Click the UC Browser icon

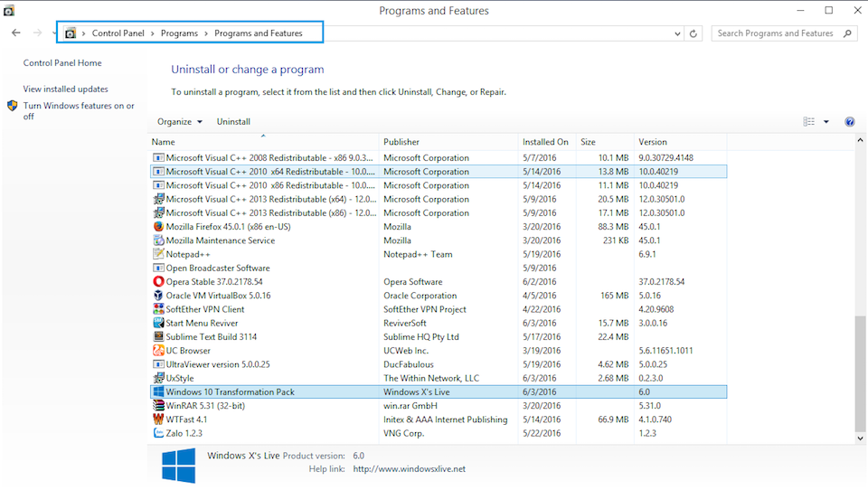158,351
